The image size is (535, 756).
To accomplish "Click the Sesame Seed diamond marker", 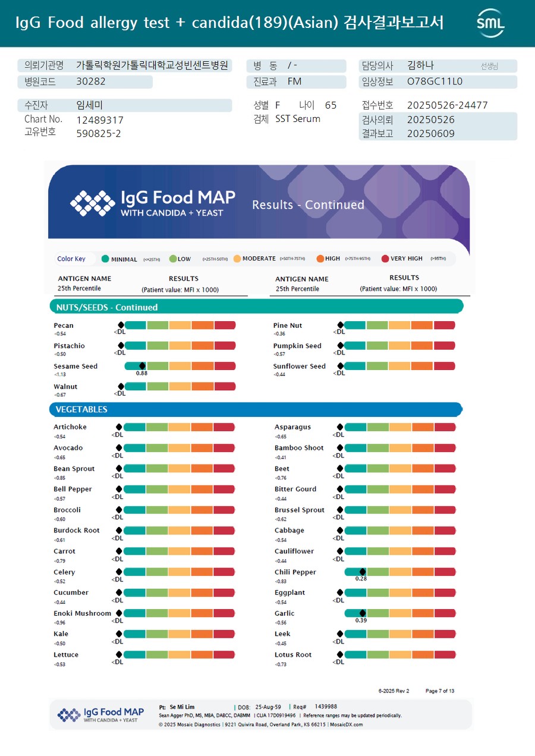I will pyautogui.click(x=142, y=366).
